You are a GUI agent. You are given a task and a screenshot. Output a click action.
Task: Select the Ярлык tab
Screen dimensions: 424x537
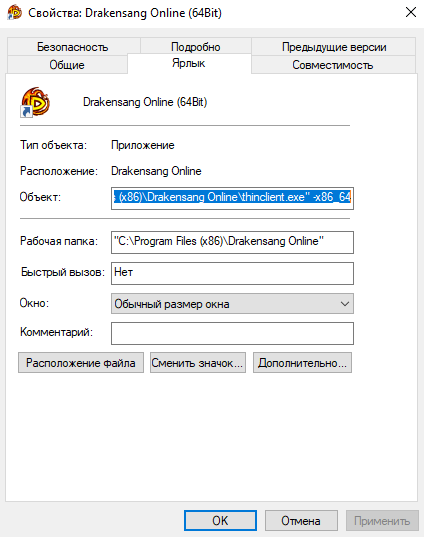[189, 63]
